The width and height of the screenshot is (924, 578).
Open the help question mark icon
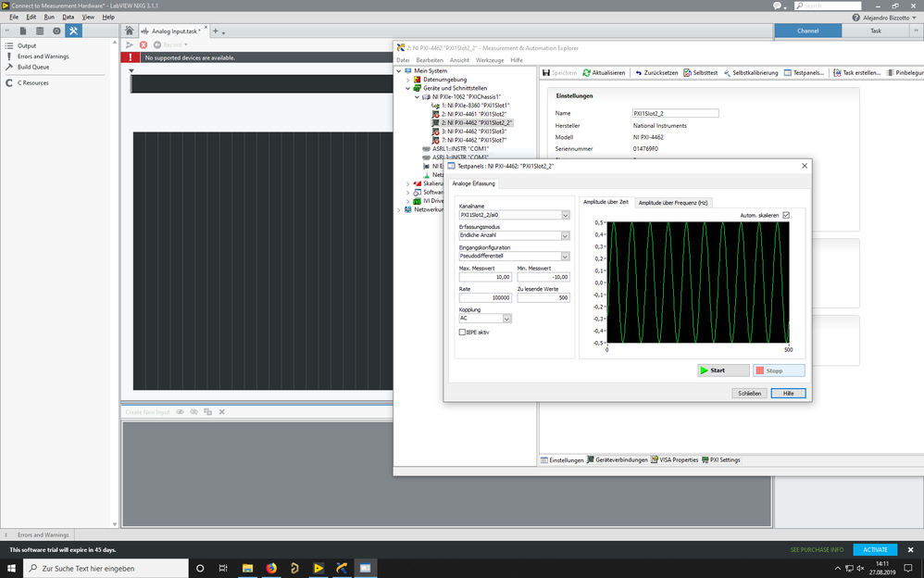tap(856, 18)
